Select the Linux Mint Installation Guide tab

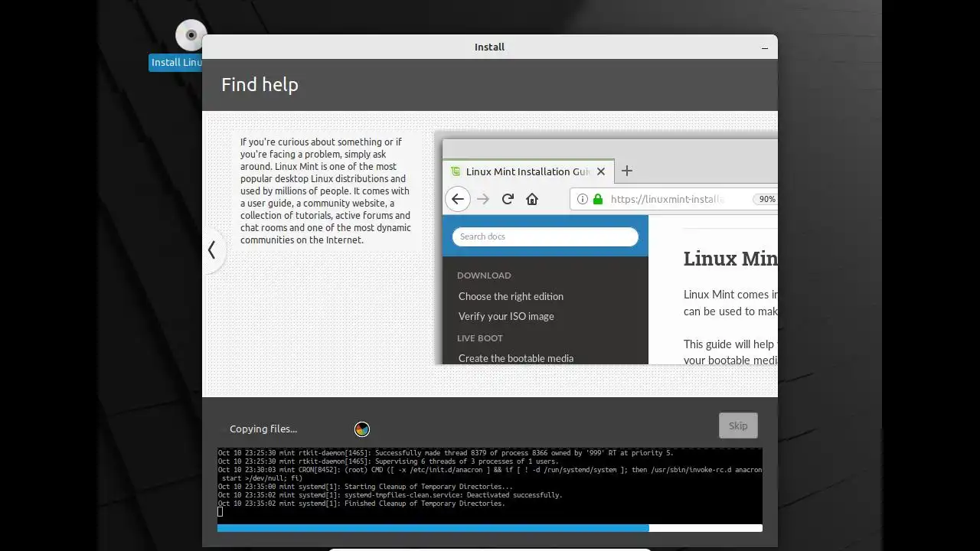528,171
